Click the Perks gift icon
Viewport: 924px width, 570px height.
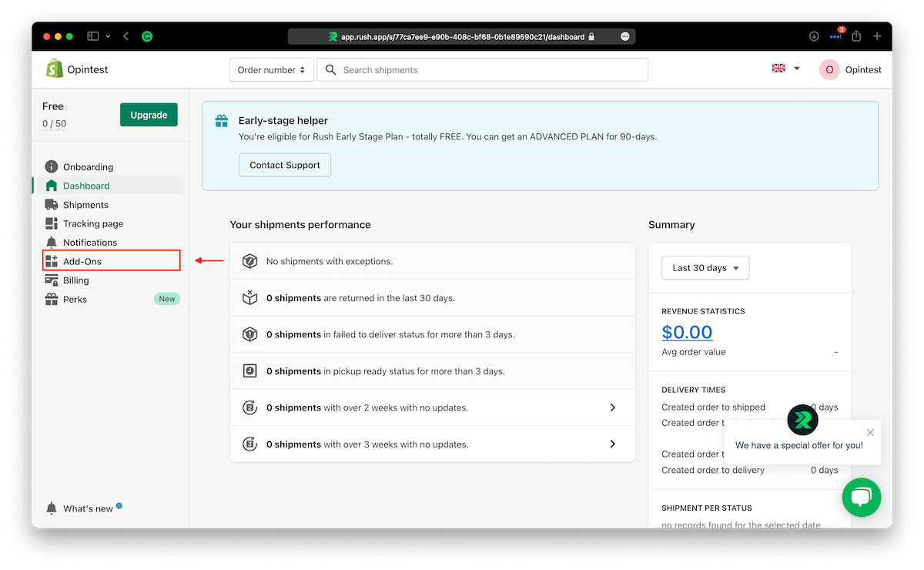point(52,299)
